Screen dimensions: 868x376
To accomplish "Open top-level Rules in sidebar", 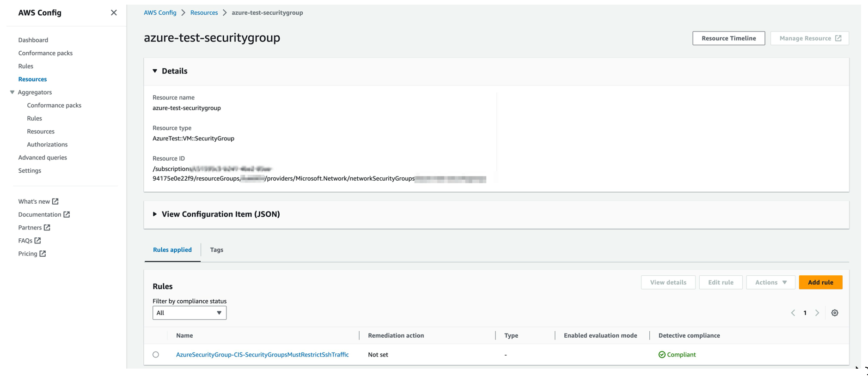I will tap(26, 66).
